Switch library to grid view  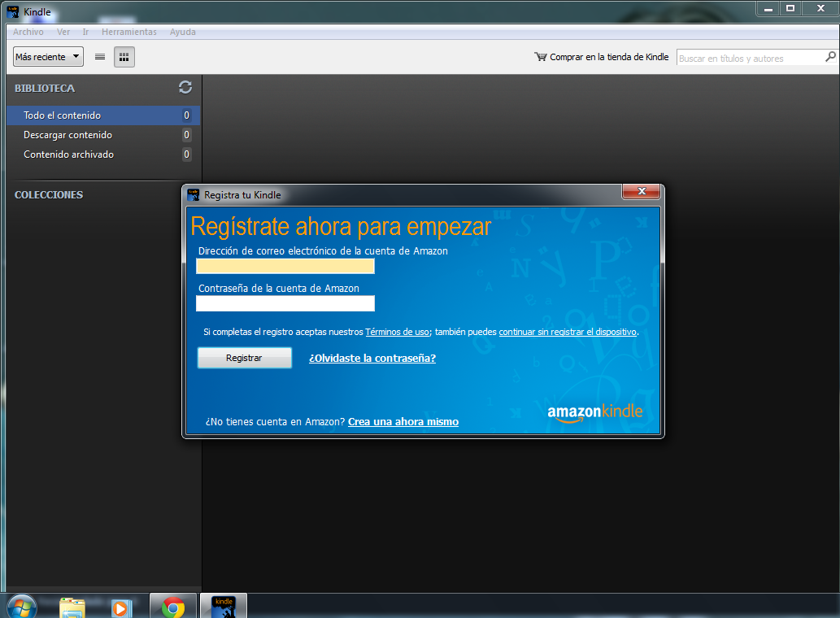(x=124, y=57)
